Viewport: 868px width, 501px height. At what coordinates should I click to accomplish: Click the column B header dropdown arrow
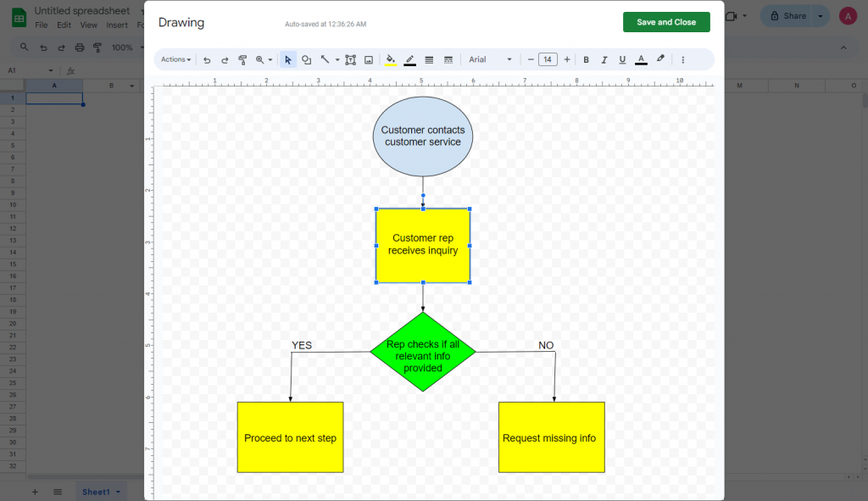pyautogui.click(x=131, y=86)
